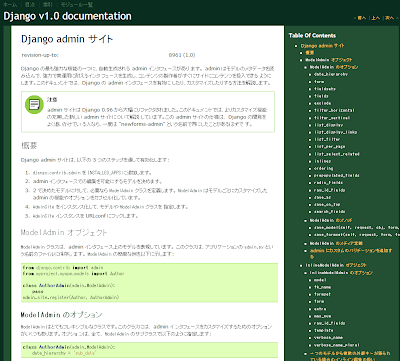Jump to model entry under InlineModelAdmin options
The image size is (400, 361).
320,280
